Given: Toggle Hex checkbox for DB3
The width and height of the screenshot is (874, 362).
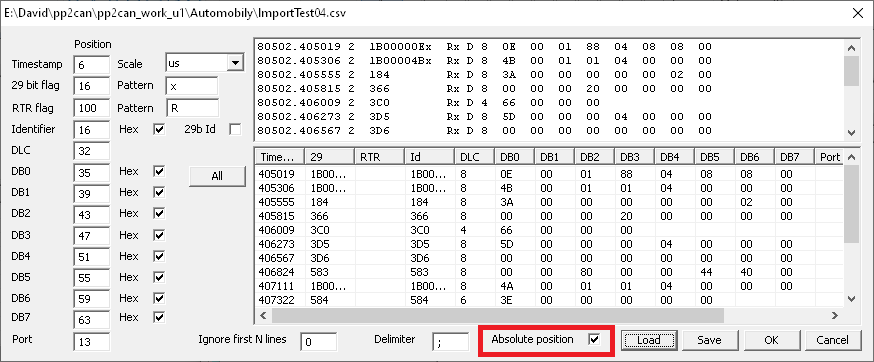Looking at the screenshot, I should (159, 235).
